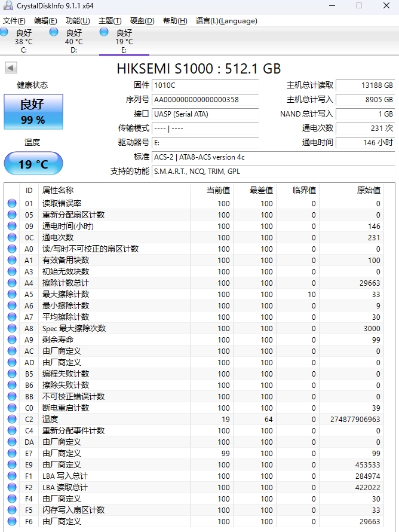Click the 当前值 column header

tap(212, 190)
